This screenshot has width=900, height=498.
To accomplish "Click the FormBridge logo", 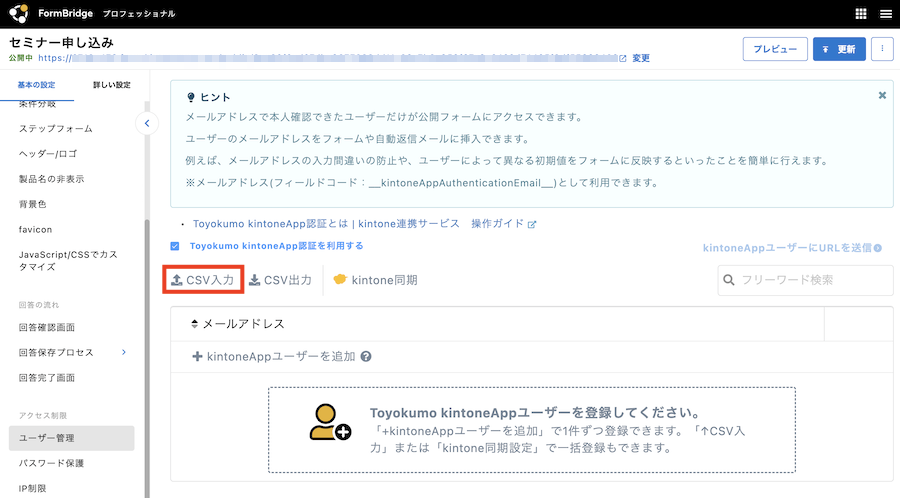I will [x=20, y=14].
